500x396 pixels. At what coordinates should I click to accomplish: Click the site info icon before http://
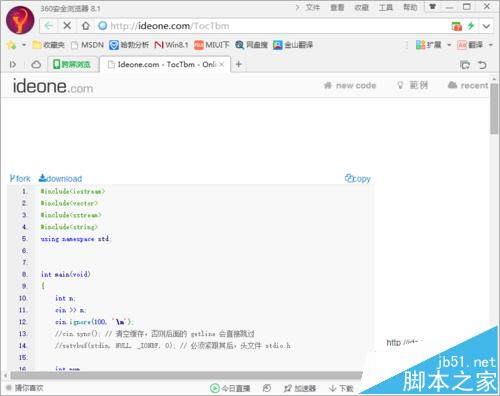click(103, 26)
